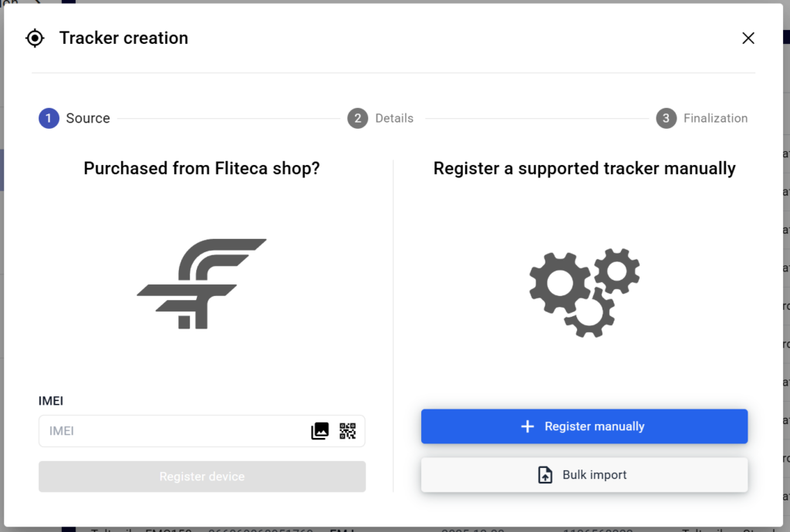Click the gears illustration icon
This screenshot has height=532, width=790.
tap(585, 292)
